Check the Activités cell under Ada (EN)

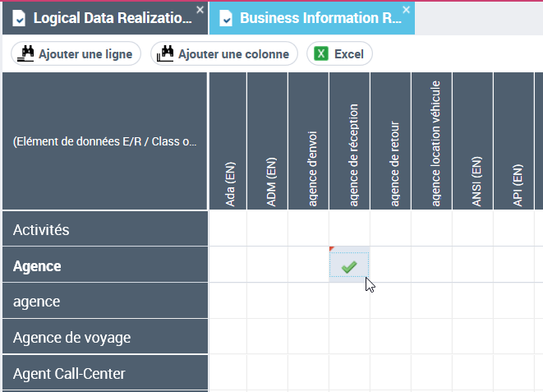tap(229, 230)
